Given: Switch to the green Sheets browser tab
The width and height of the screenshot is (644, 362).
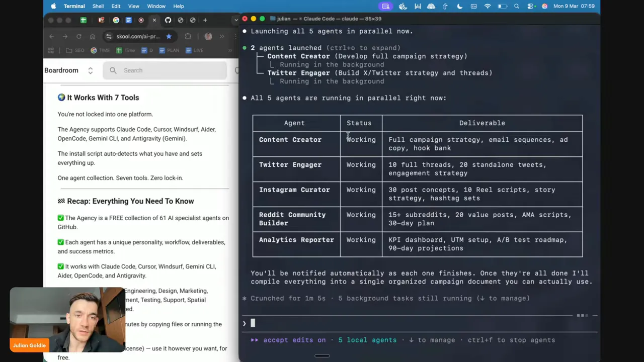Looking at the screenshot, I should (x=84, y=20).
